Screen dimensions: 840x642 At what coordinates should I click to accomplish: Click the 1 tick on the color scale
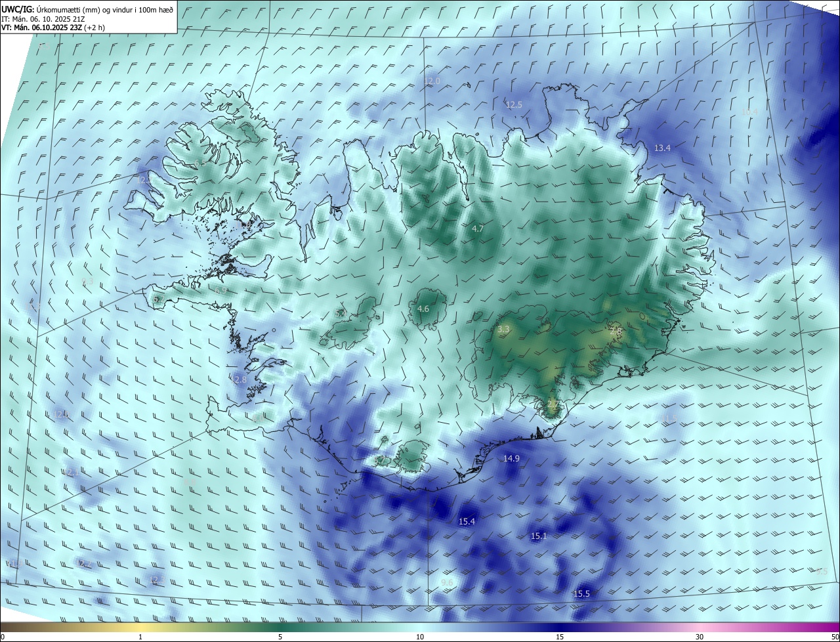140,637
